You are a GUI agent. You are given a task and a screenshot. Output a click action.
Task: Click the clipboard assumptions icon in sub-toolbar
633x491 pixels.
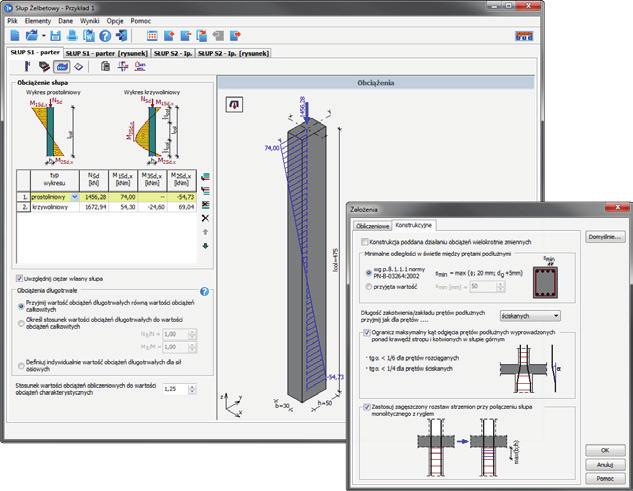pos(105,66)
